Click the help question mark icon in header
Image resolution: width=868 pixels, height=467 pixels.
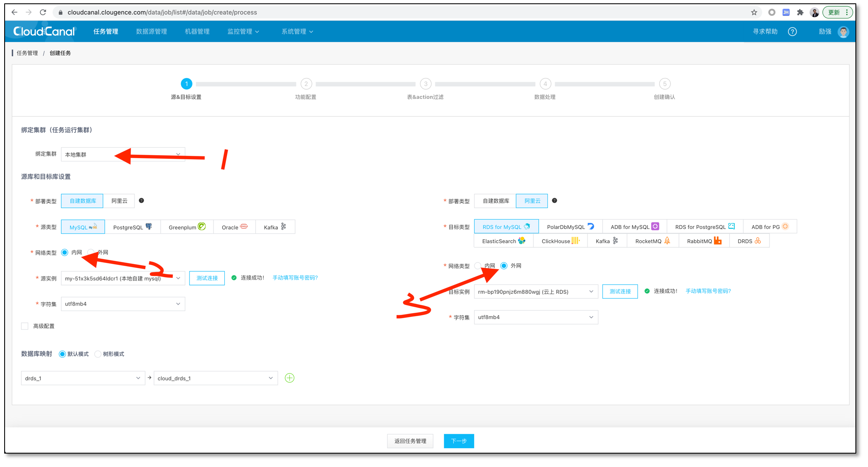[792, 32]
